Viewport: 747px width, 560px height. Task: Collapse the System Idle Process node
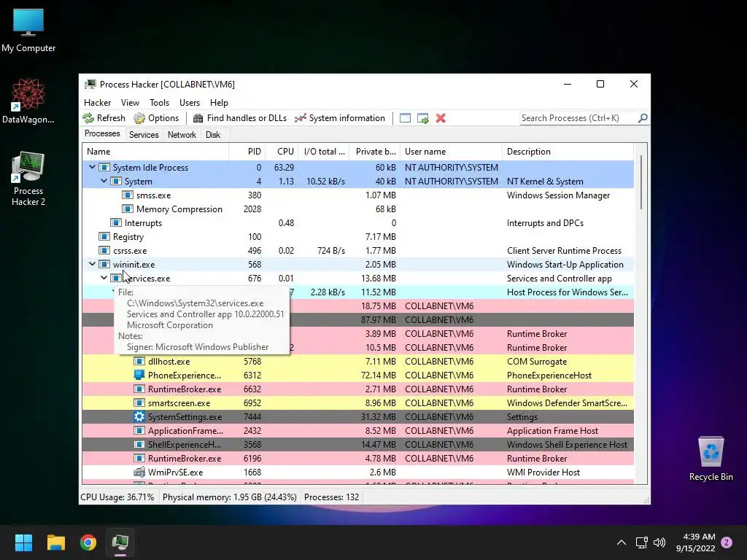point(92,167)
